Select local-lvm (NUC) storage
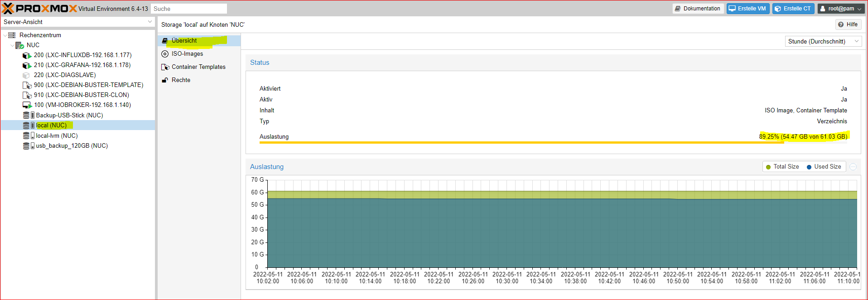The height and width of the screenshot is (300, 868). click(57, 135)
